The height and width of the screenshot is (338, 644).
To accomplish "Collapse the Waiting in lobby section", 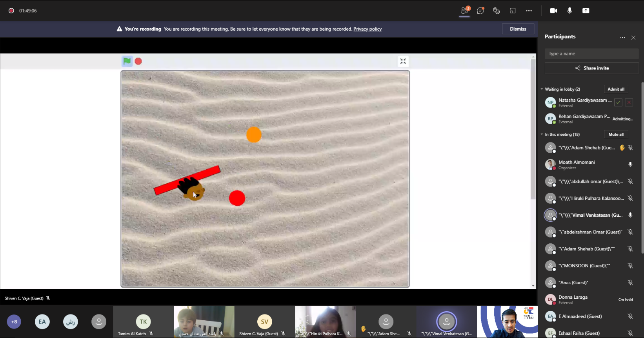I will [x=542, y=89].
